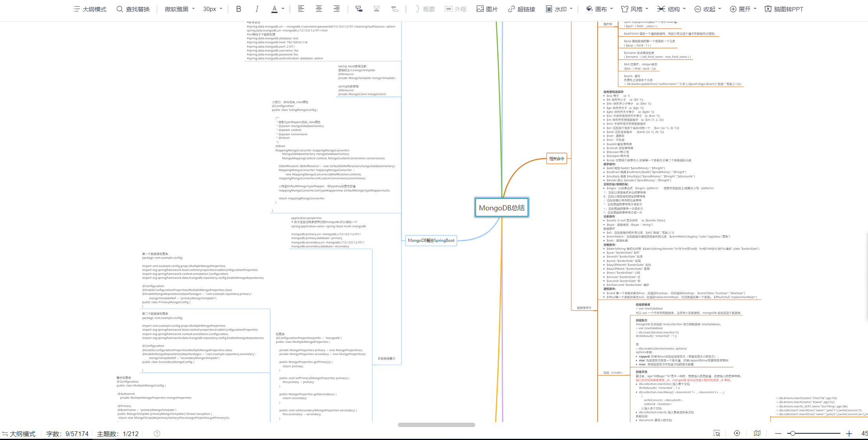
Task: Select the 相关命令 node
Action: click(557, 158)
